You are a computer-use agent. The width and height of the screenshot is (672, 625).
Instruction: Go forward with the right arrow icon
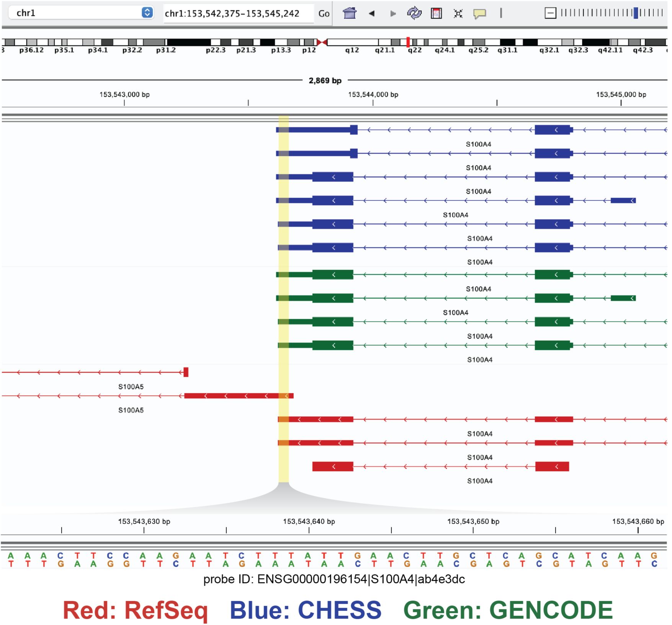pyautogui.click(x=392, y=13)
